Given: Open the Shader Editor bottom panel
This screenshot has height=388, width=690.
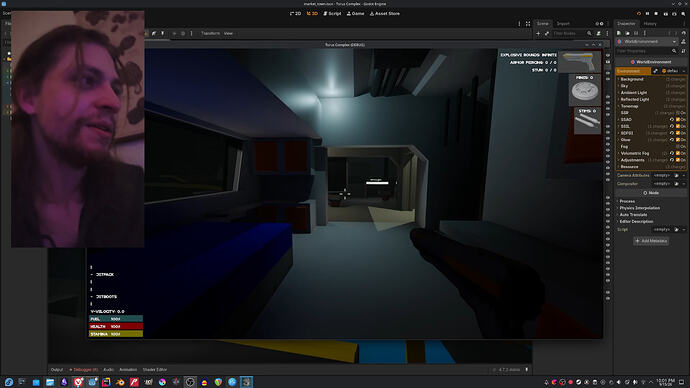Looking at the screenshot, I should click(154, 370).
